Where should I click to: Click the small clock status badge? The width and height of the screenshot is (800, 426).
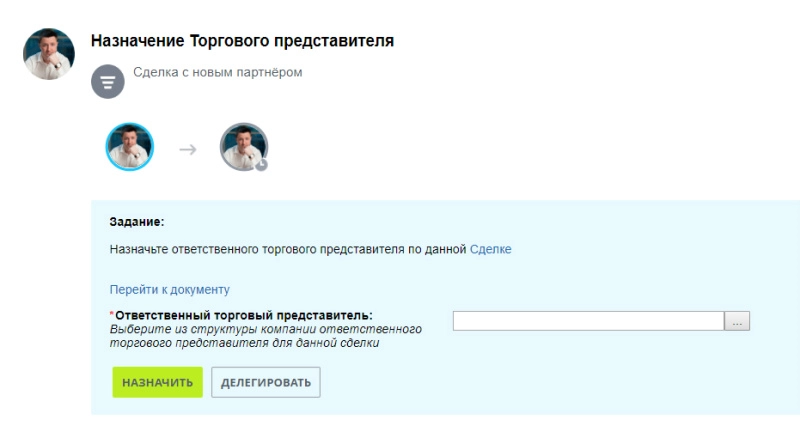pos(262,165)
